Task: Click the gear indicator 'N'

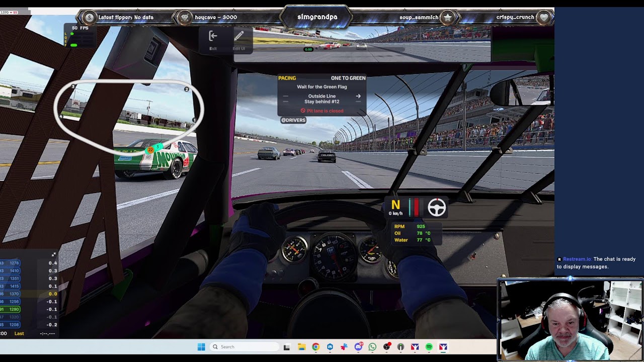Action: pyautogui.click(x=395, y=205)
